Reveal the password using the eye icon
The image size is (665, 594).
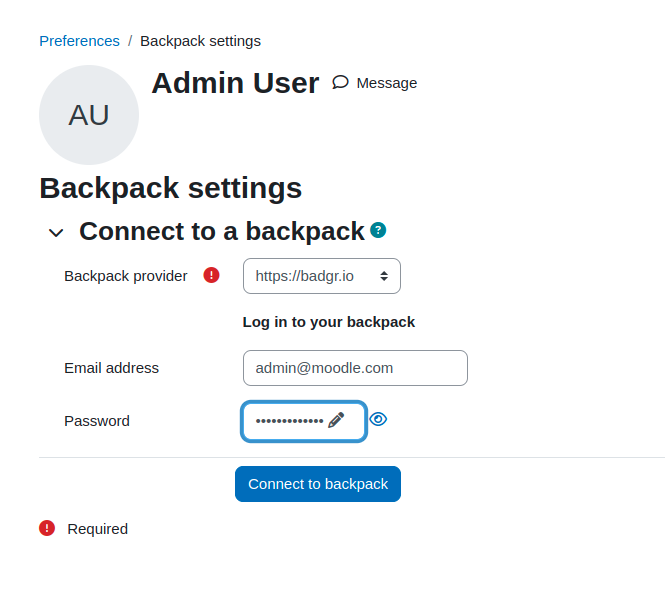[x=378, y=419]
